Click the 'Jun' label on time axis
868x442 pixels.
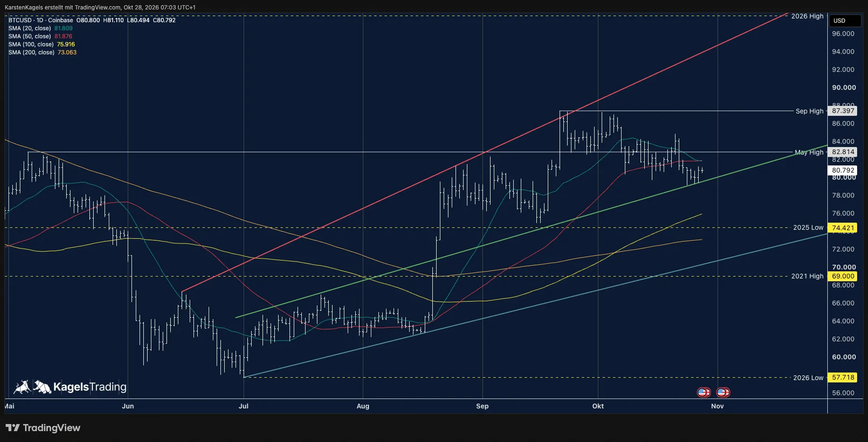128,406
